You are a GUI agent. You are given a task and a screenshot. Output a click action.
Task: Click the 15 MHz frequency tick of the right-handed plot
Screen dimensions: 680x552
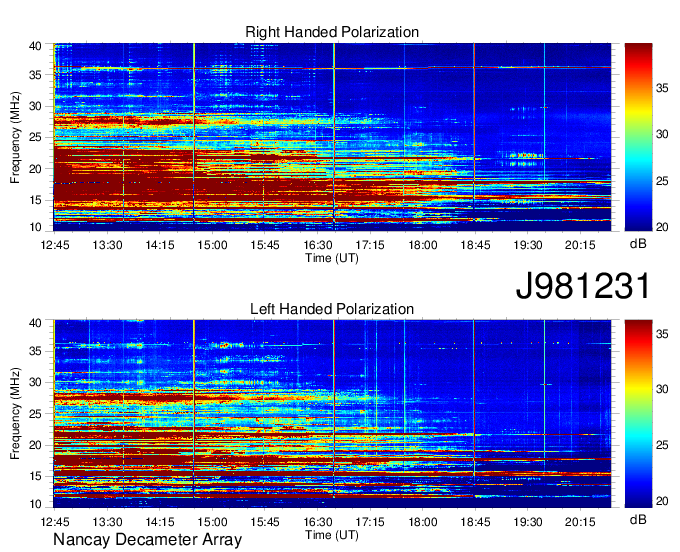35,200
